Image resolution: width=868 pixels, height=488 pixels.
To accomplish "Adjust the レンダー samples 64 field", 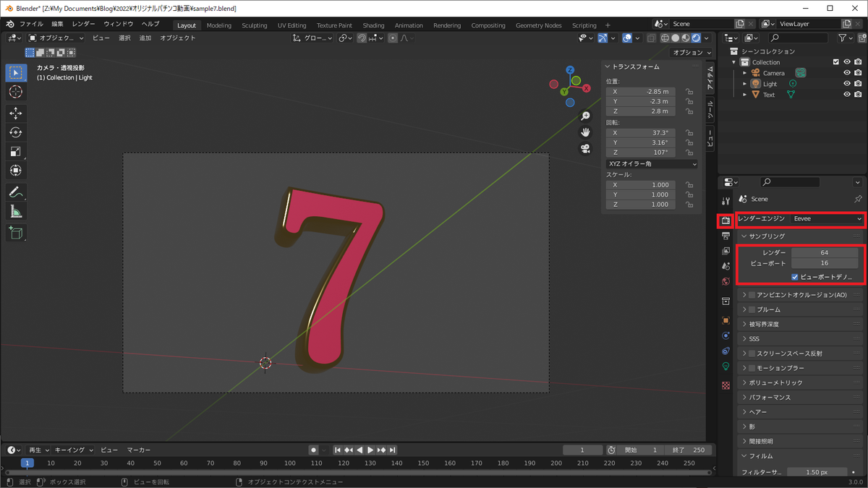I will pyautogui.click(x=825, y=253).
